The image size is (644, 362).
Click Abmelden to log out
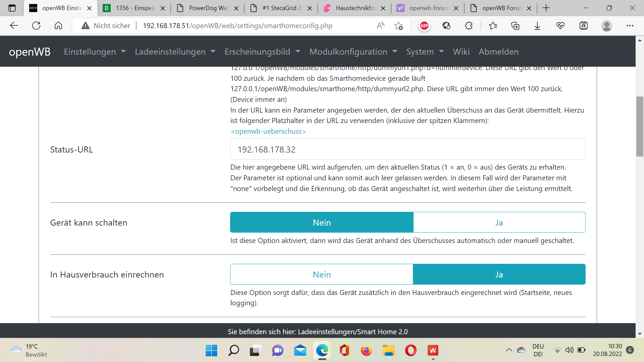point(498,52)
